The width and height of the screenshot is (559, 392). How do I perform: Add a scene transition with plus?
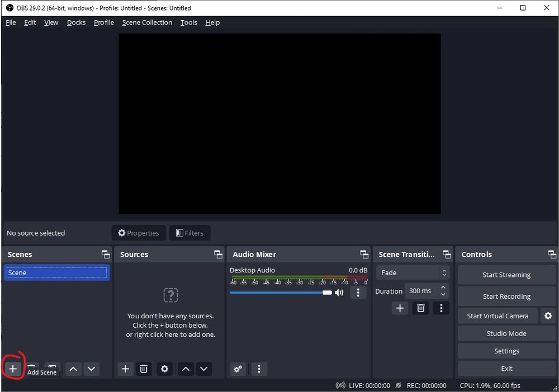pyautogui.click(x=400, y=308)
